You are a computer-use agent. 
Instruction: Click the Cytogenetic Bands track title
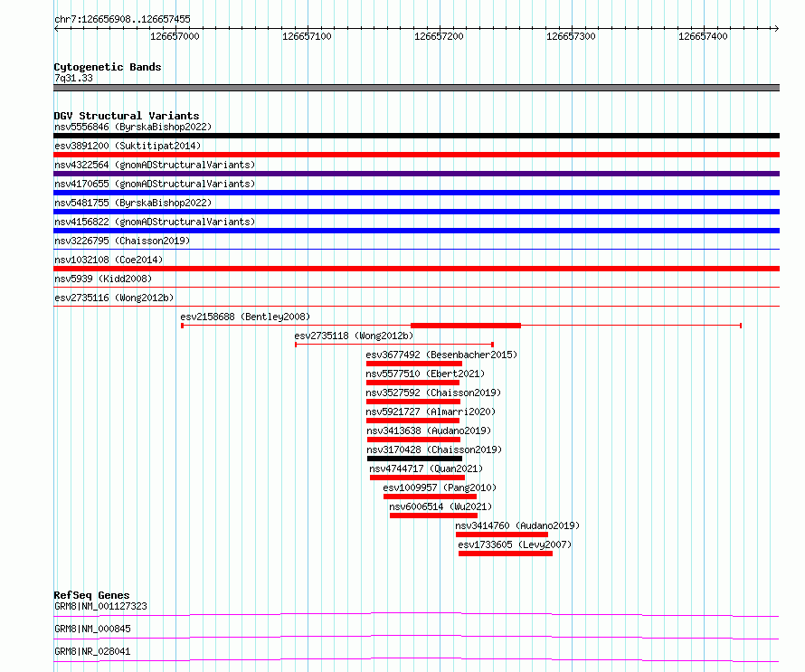point(108,67)
